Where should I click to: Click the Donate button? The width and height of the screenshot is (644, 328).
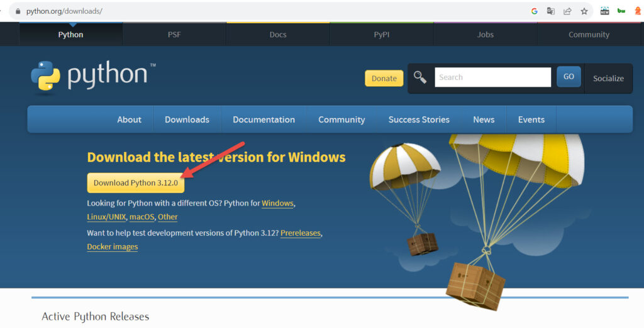coord(384,79)
